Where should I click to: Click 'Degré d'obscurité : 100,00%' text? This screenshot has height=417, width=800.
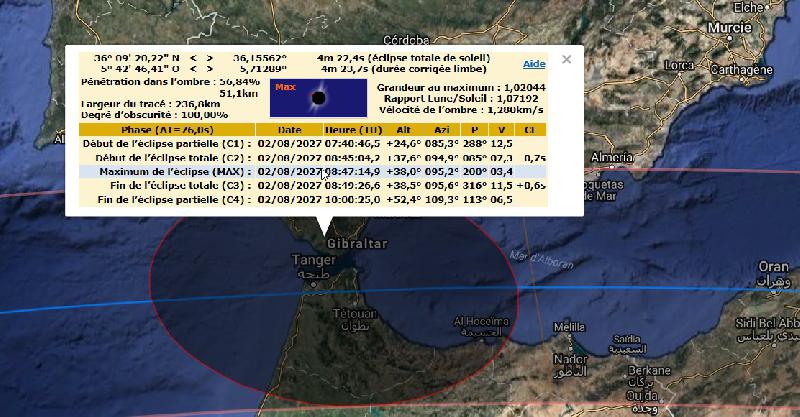[x=154, y=115]
